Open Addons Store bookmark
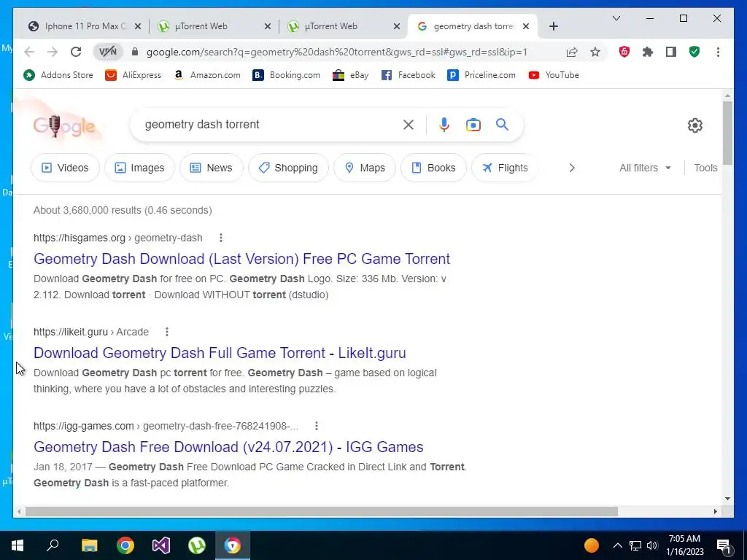The height and width of the screenshot is (560, 747). (x=58, y=75)
